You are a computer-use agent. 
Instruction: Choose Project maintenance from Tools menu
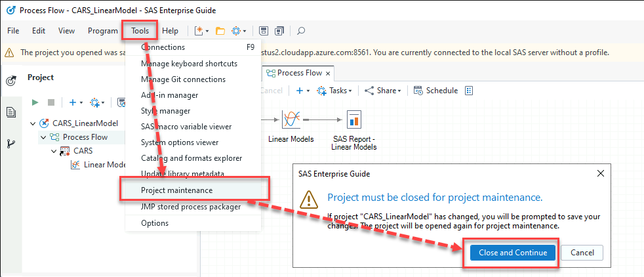click(176, 190)
